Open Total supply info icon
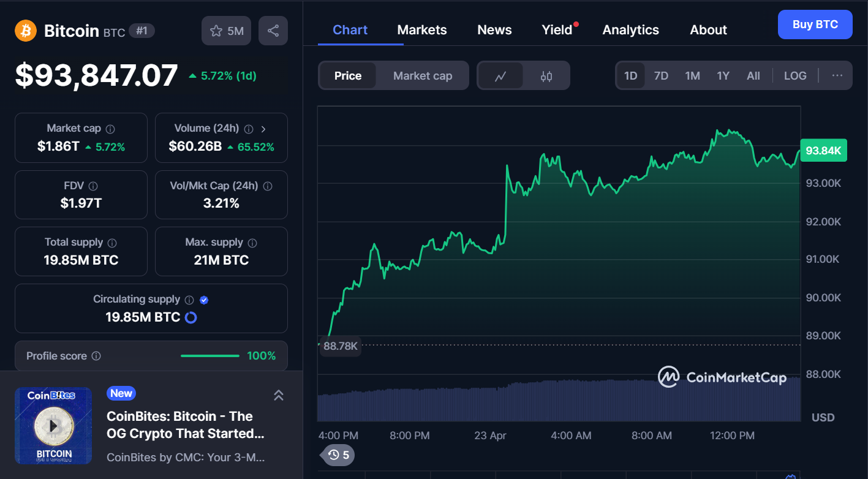 [x=112, y=243]
